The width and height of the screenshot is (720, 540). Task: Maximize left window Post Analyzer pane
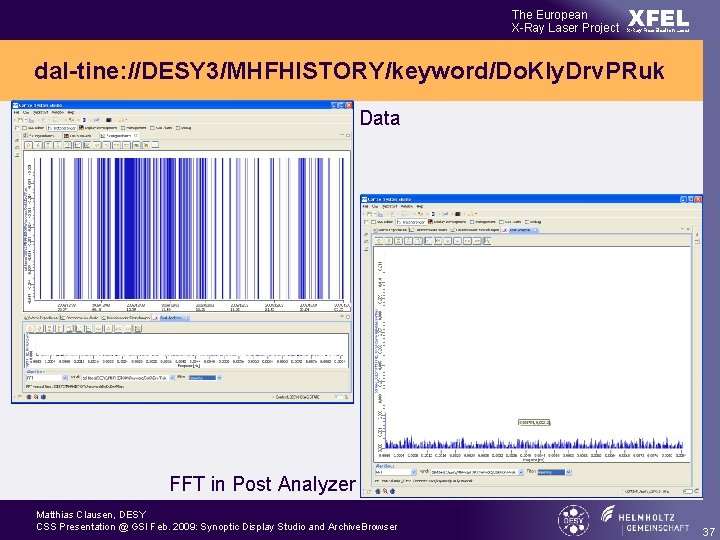pyautogui.click(x=348, y=317)
